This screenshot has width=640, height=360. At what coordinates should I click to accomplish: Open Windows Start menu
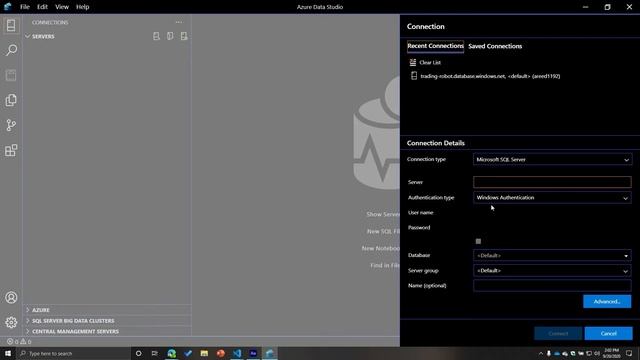coord(8,353)
